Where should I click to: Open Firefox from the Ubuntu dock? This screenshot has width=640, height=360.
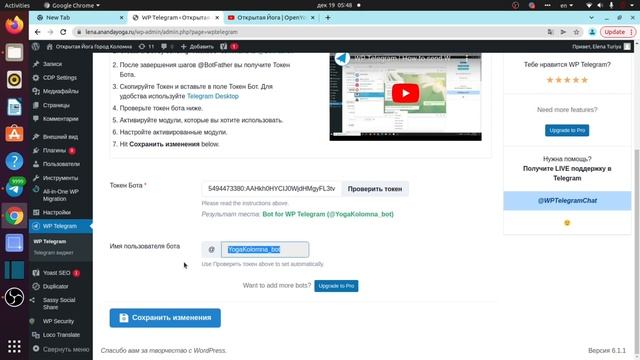14,25
